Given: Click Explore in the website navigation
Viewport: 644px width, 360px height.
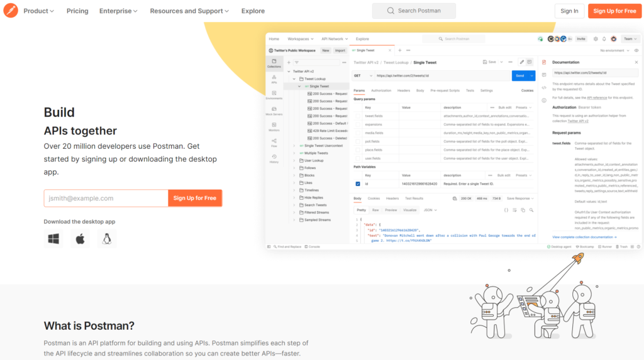Looking at the screenshot, I should [x=253, y=11].
